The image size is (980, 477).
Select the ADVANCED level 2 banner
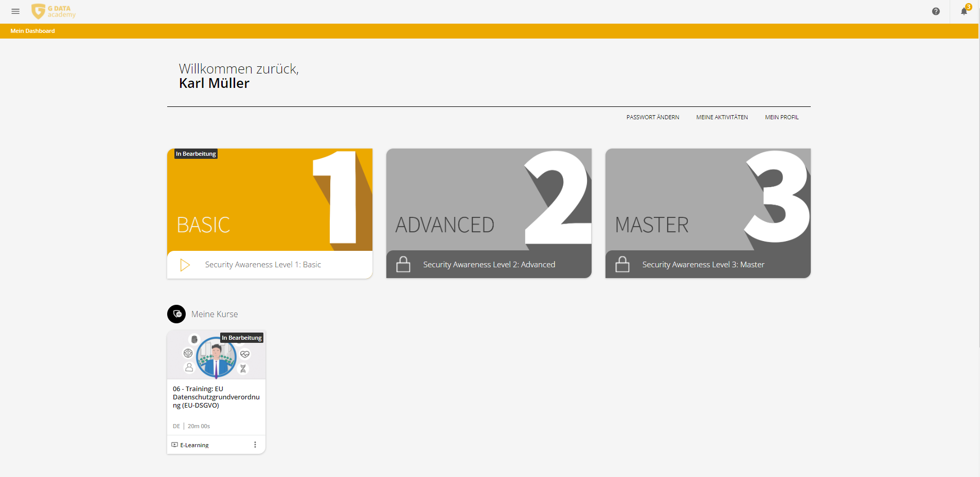click(489, 200)
